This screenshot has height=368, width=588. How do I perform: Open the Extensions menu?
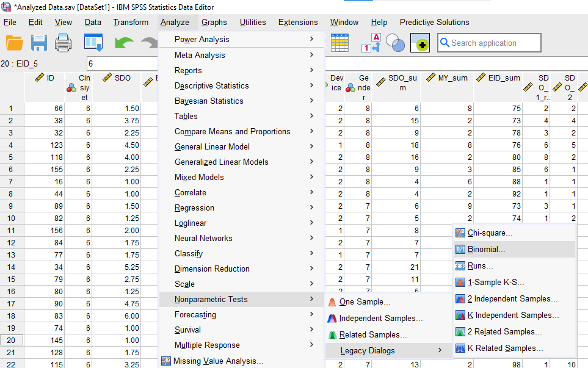click(x=298, y=23)
